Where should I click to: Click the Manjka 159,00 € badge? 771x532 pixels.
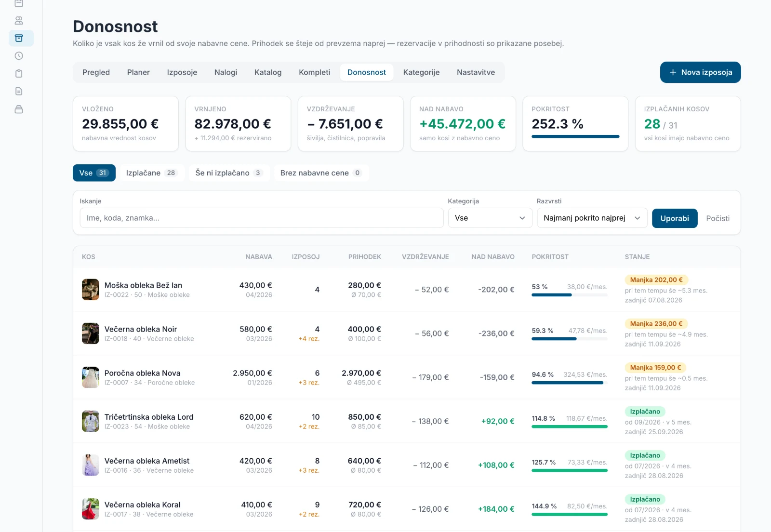pos(656,368)
